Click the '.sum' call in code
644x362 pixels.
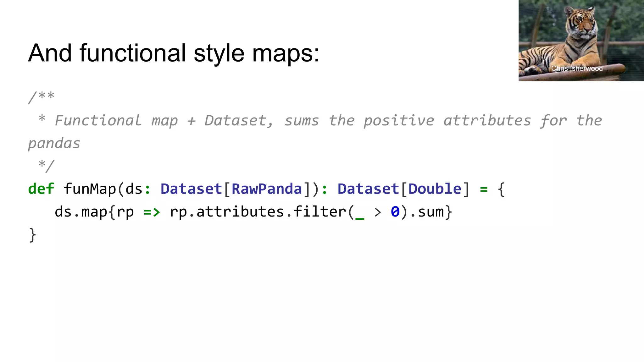pyautogui.click(x=427, y=212)
